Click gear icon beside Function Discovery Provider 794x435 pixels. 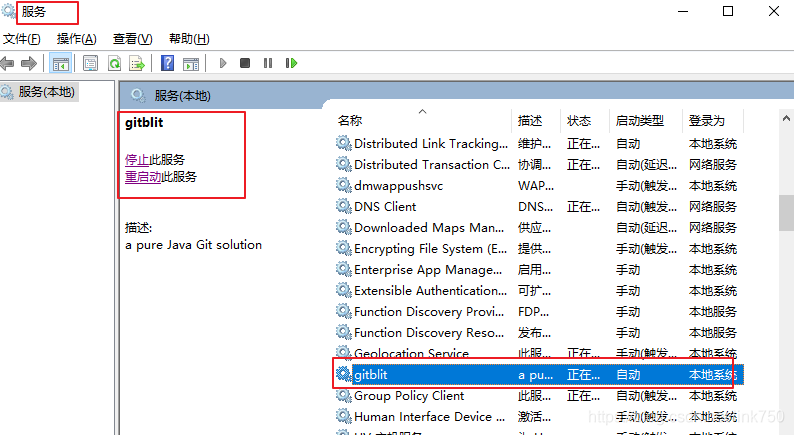pyautogui.click(x=343, y=311)
